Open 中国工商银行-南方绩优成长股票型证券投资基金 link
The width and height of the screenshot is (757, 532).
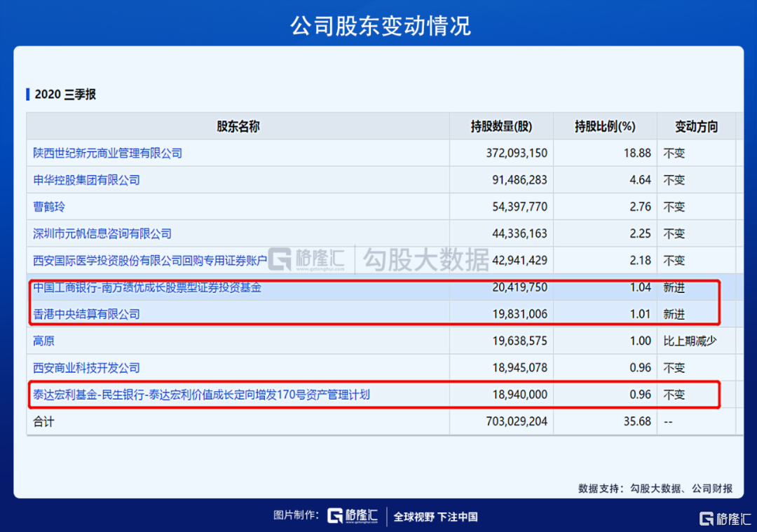click(147, 287)
